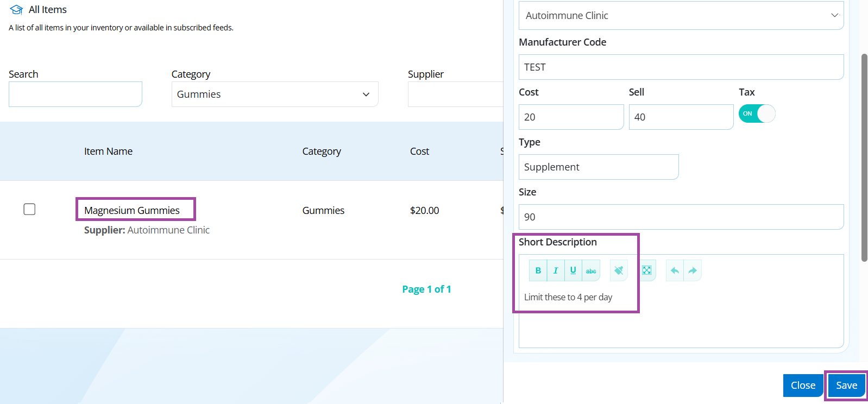Apply underline formatting in Short Description

coord(573,270)
